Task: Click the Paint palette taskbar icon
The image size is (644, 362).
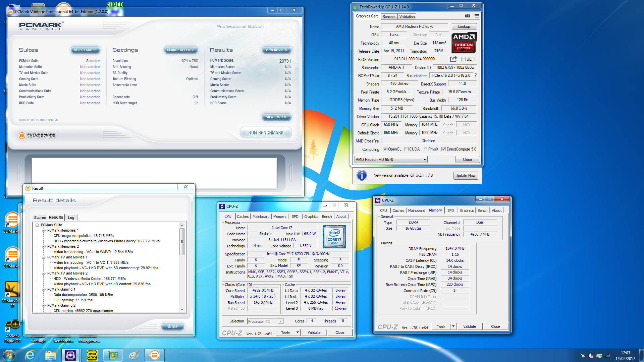Action: (133, 355)
